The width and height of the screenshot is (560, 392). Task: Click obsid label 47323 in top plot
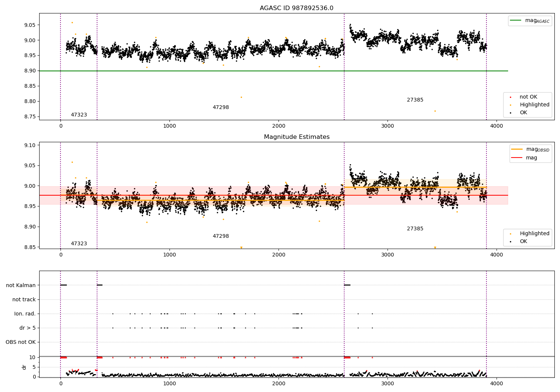point(79,115)
